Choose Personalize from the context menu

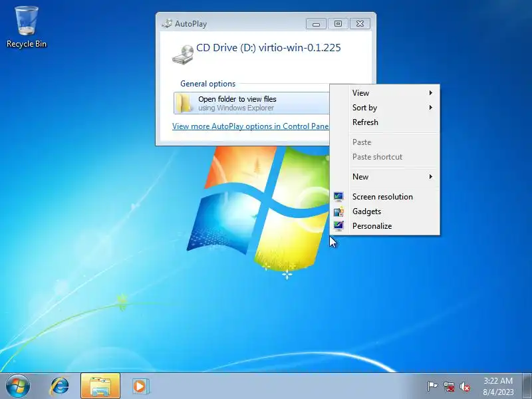(385, 226)
